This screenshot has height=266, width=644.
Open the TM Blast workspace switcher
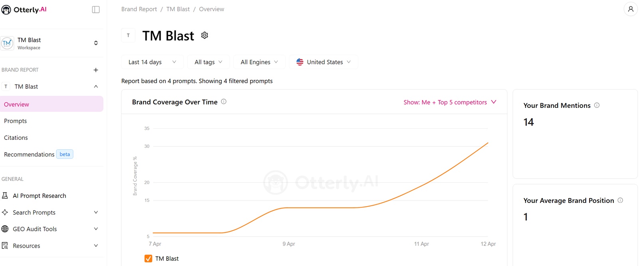pyautogui.click(x=95, y=43)
